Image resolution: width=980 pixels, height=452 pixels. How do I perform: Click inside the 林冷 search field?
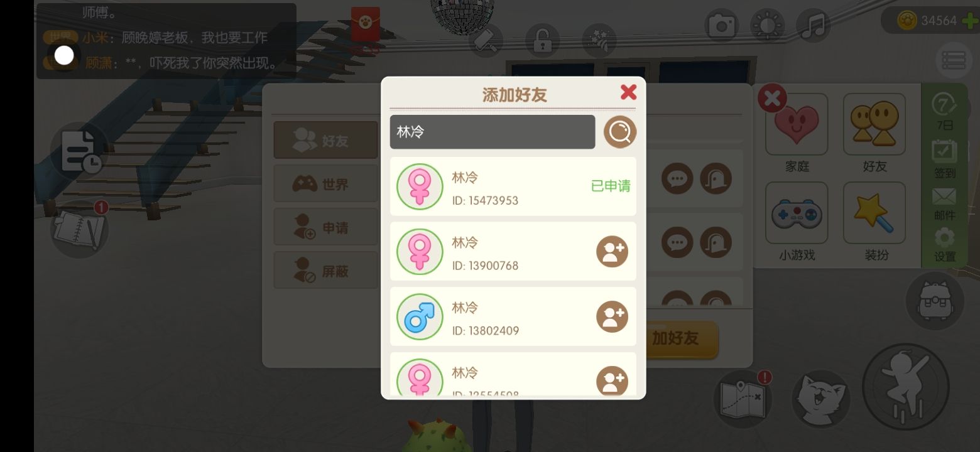[x=493, y=132]
